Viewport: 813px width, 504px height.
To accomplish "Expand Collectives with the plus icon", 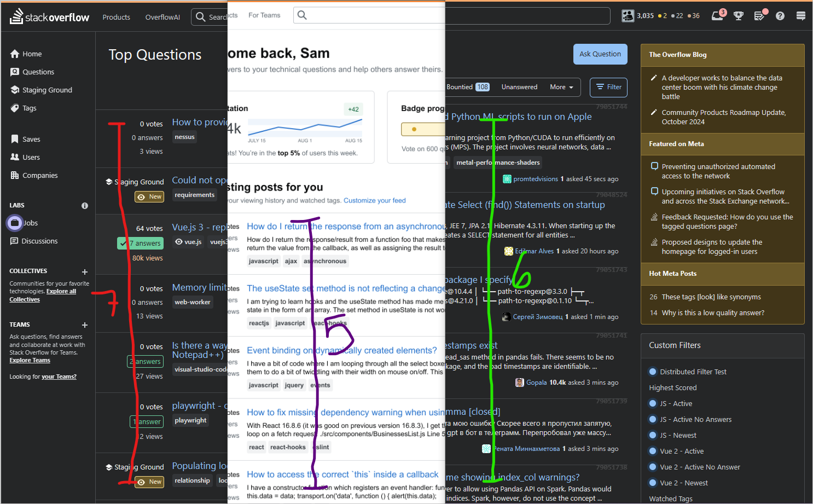I will click(x=85, y=271).
